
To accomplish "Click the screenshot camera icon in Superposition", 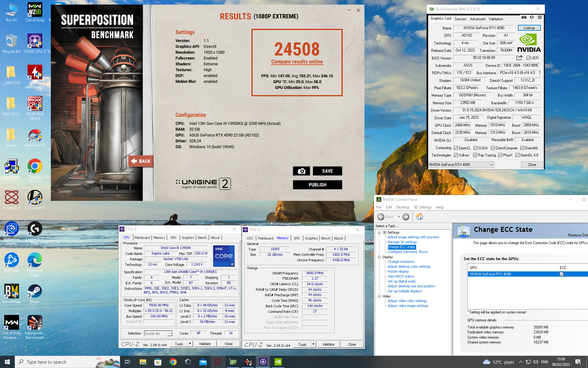I will [x=301, y=171].
